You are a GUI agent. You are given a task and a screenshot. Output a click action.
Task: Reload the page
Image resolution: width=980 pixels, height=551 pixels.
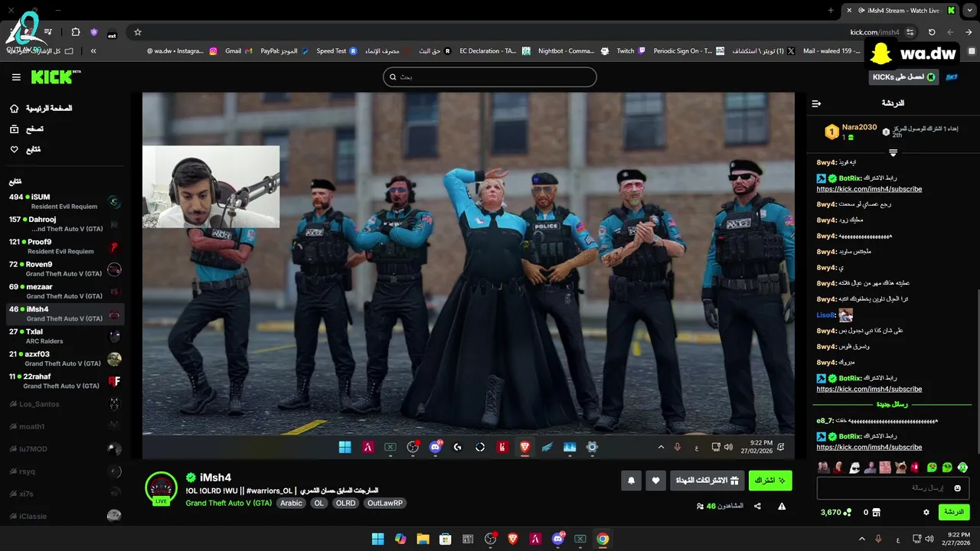coord(932,32)
